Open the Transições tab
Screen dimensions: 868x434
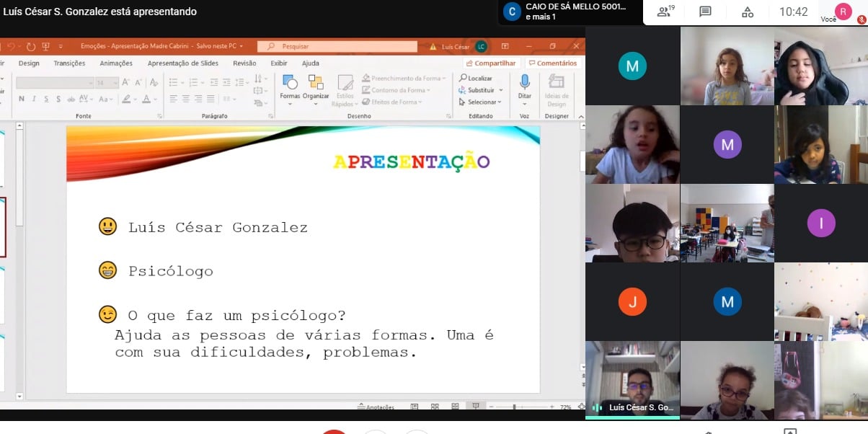(69, 63)
